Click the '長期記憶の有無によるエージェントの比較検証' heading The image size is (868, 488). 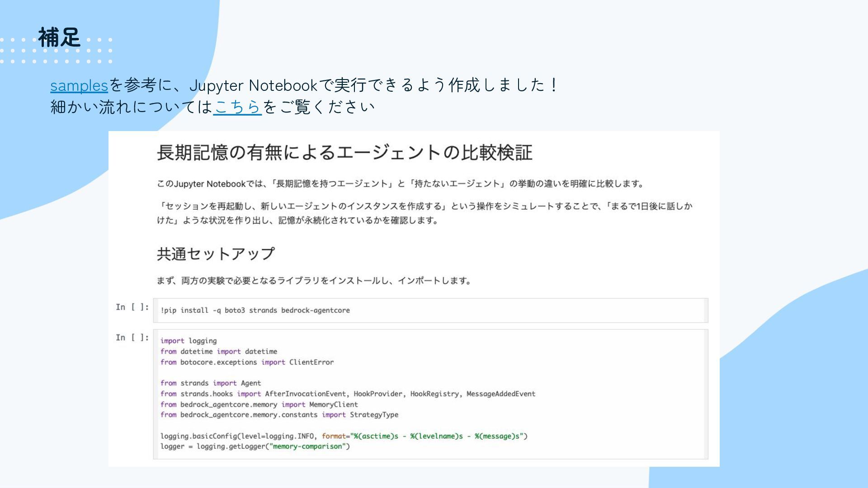[x=344, y=153]
